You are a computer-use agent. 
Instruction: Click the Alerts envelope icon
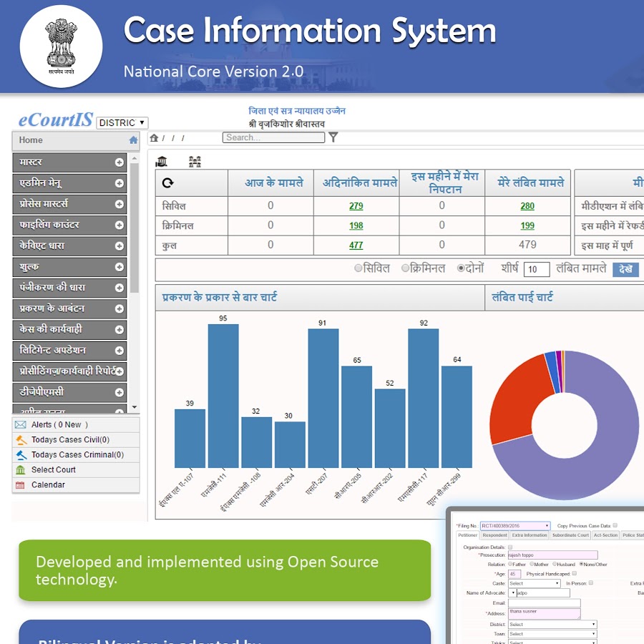point(21,424)
